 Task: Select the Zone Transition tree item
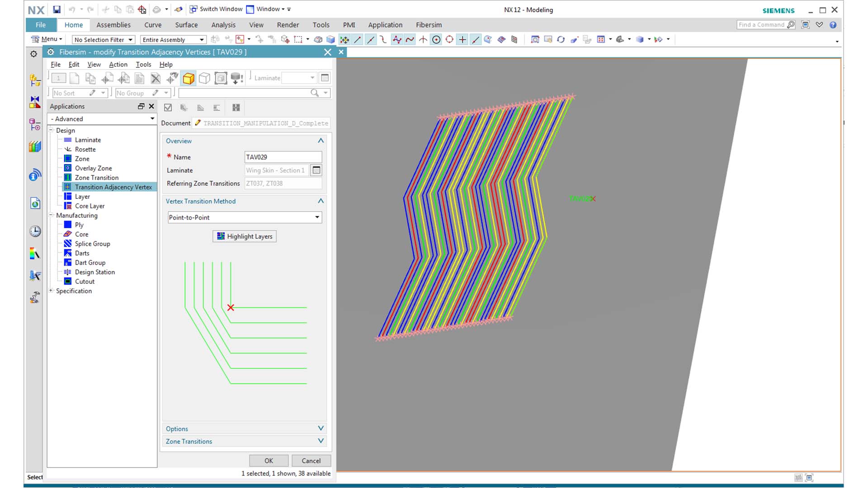96,177
